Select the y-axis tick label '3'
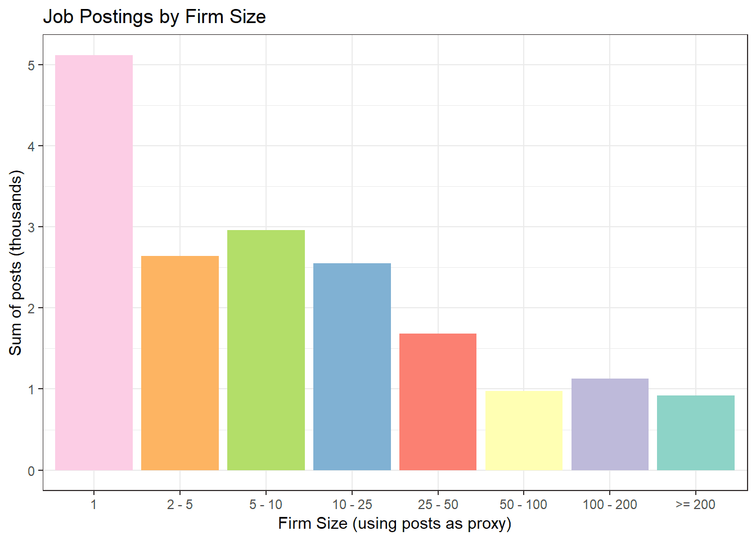Screen dimensions: 756x540 click(x=31, y=227)
